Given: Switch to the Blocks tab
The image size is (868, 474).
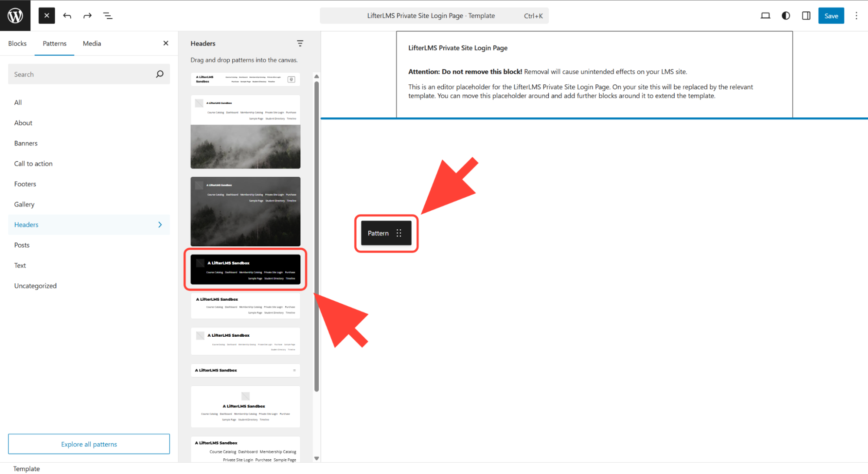Looking at the screenshot, I should 17,43.
